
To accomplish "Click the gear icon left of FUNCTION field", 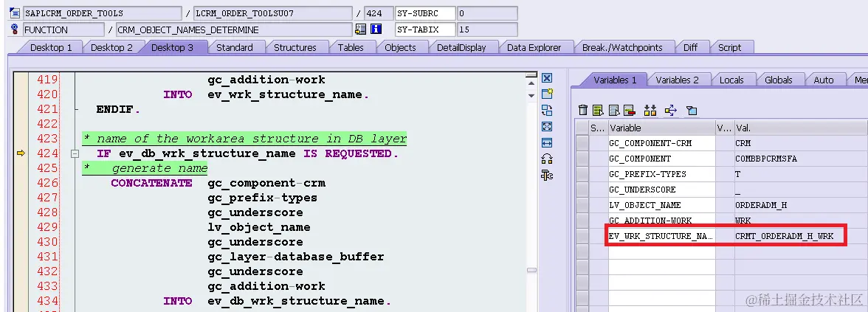I will pos(15,30).
